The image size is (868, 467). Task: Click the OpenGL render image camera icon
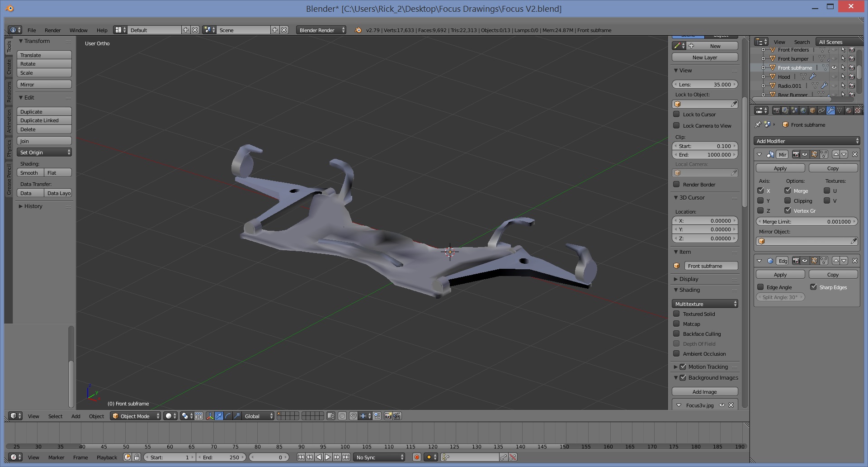click(x=388, y=416)
